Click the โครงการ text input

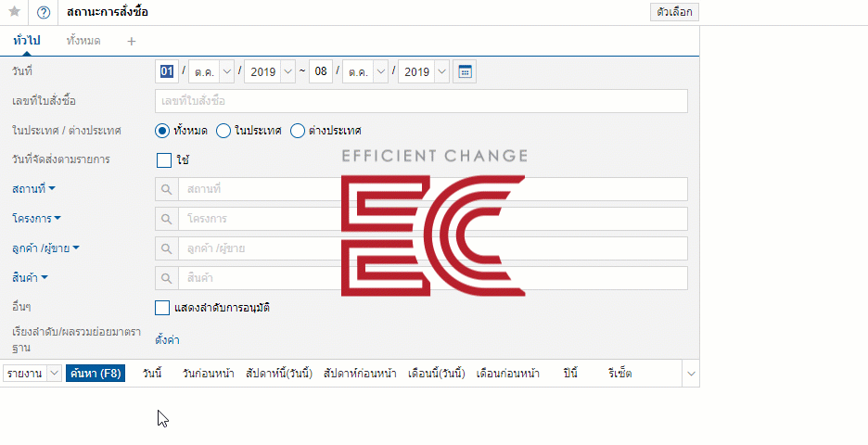[433, 219]
